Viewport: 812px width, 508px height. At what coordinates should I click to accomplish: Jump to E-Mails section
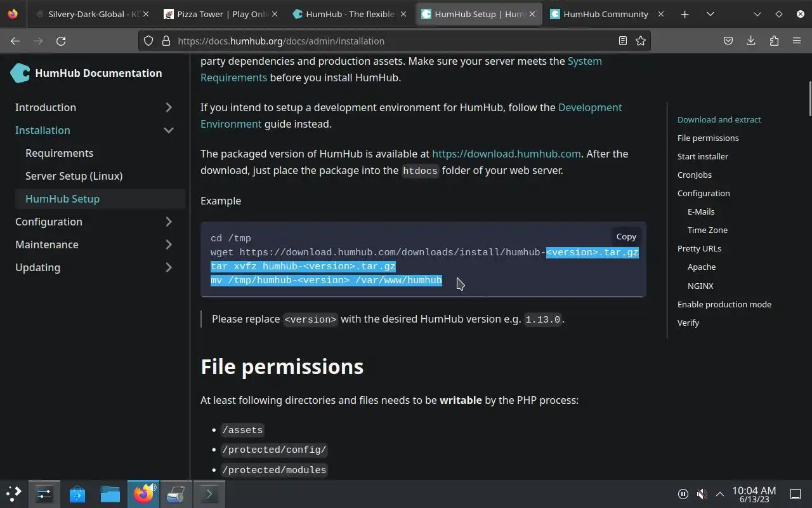[701, 211]
